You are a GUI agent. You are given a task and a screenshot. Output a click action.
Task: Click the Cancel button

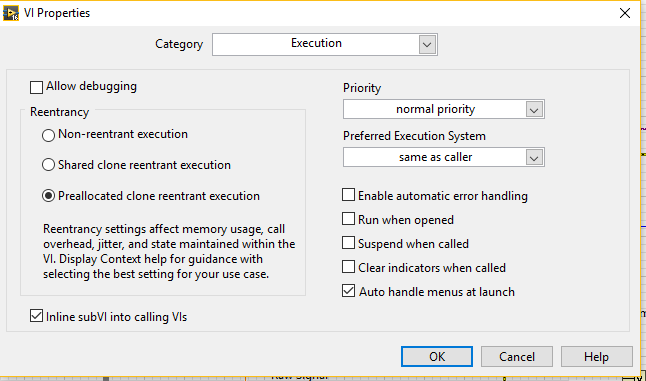coord(517,356)
